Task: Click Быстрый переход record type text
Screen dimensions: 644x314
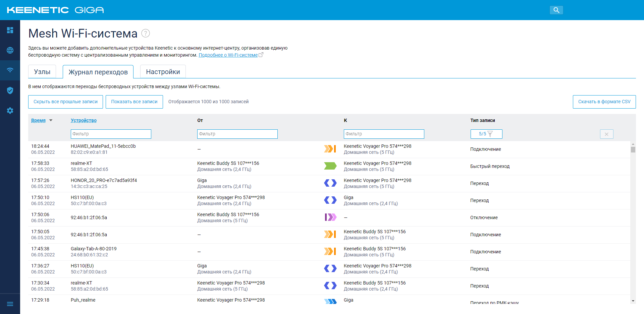Action: click(490, 166)
